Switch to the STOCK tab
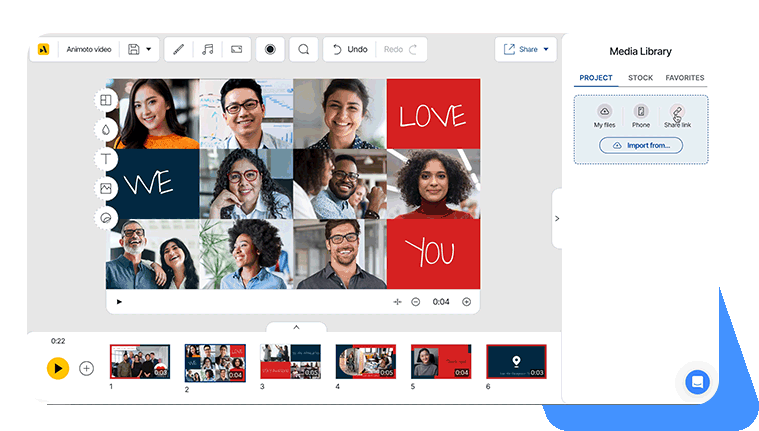The height and width of the screenshot is (431, 759). point(640,77)
